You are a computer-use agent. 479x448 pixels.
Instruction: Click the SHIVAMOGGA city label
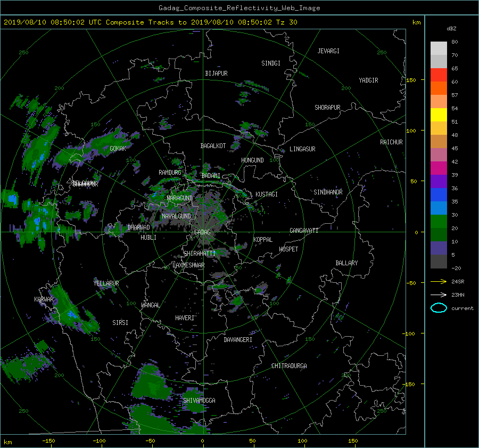199,400
